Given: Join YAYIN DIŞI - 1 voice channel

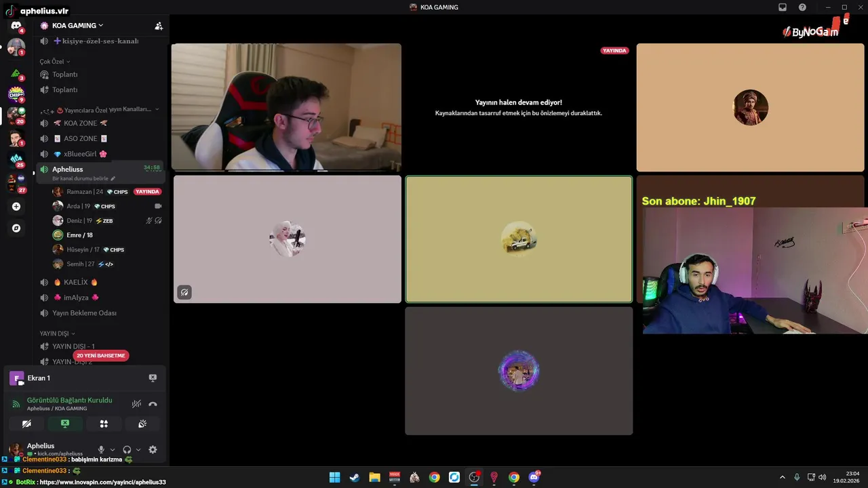Looking at the screenshot, I should pyautogui.click(x=100, y=346).
